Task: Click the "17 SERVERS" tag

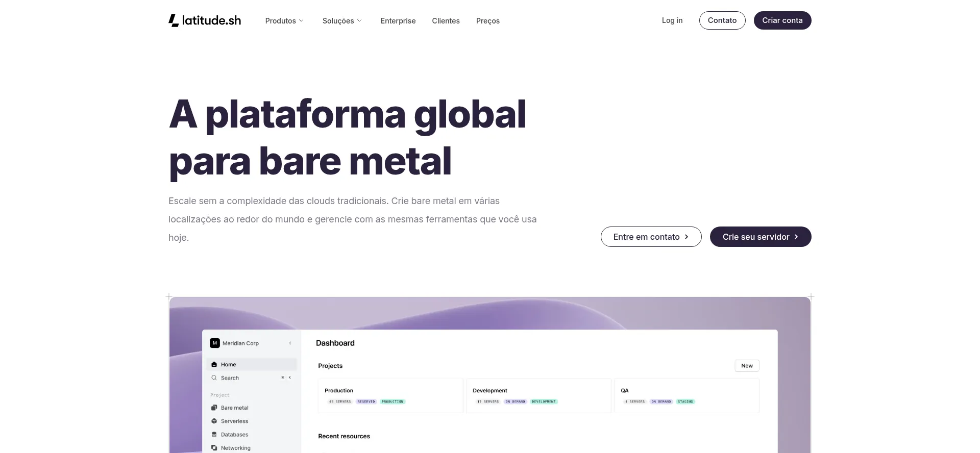Action: tap(488, 401)
